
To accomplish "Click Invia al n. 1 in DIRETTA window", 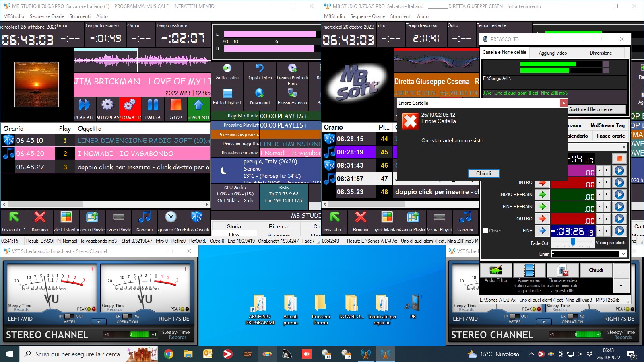I will pyautogui.click(x=334, y=221).
